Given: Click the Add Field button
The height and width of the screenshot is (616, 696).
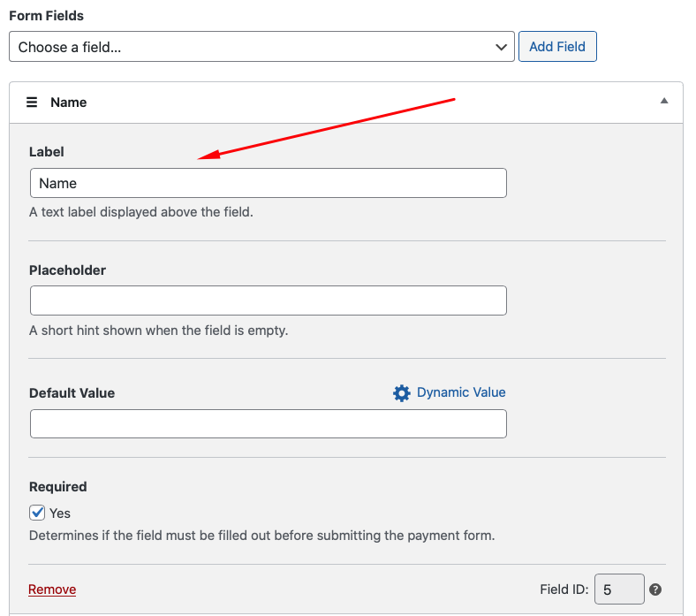Looking at the screenshot, I should [557, 47].
